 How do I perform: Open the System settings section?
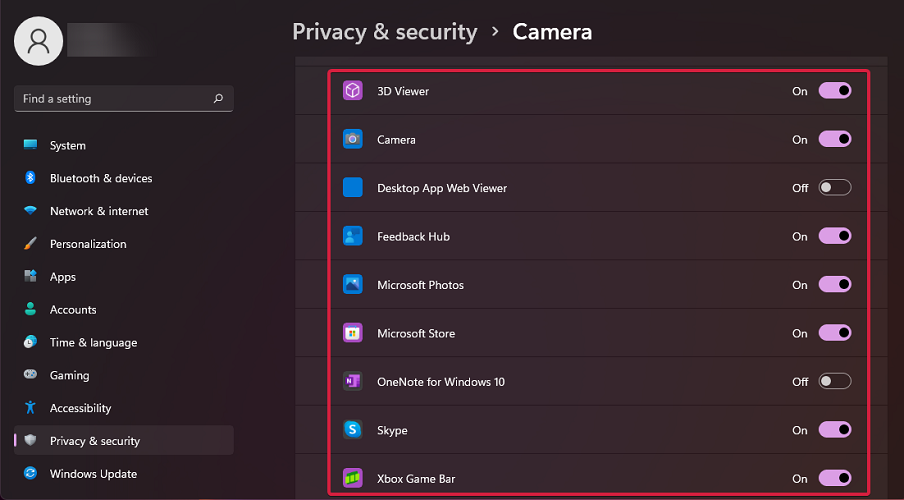point(68,146)
